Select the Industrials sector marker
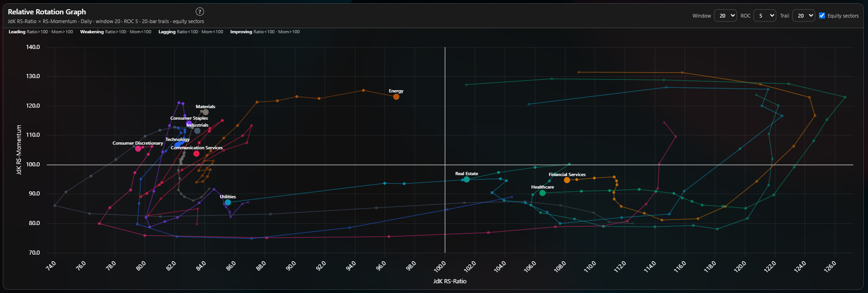 tap(197, 131)
